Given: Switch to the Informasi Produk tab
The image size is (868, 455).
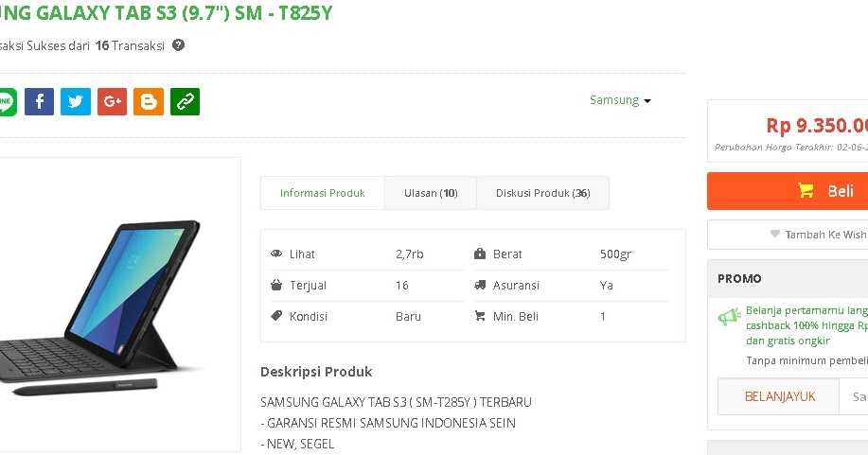Looking at the screenshot, I should (x=323, y=193).
